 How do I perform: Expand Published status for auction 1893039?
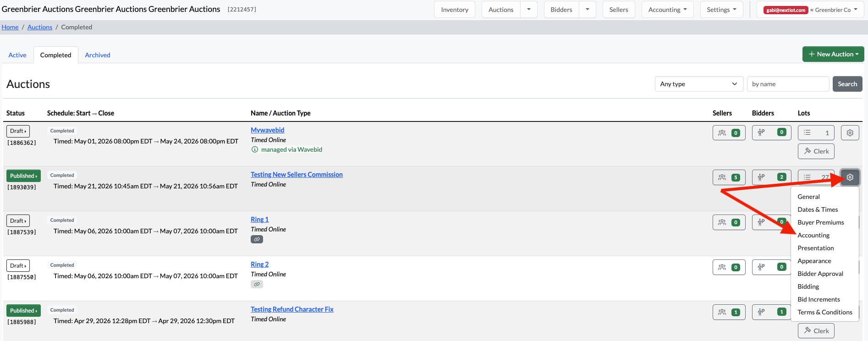[23, 176]
